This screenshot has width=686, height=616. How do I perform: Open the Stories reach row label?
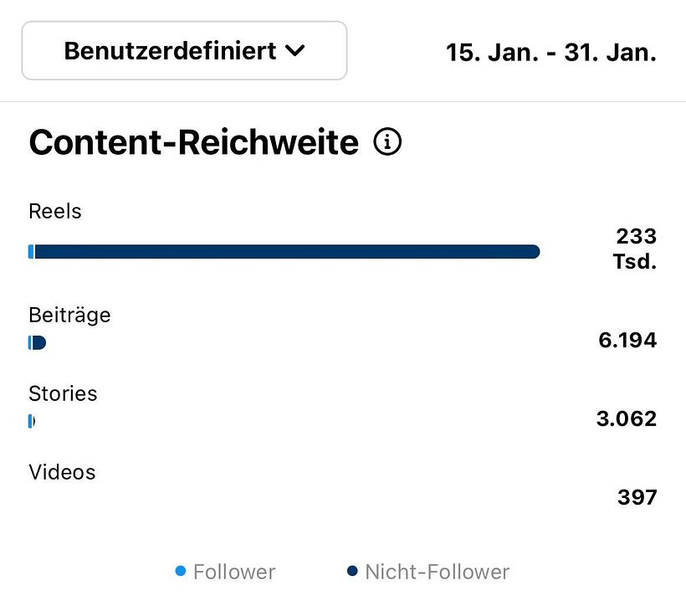(x=63, y=393)
